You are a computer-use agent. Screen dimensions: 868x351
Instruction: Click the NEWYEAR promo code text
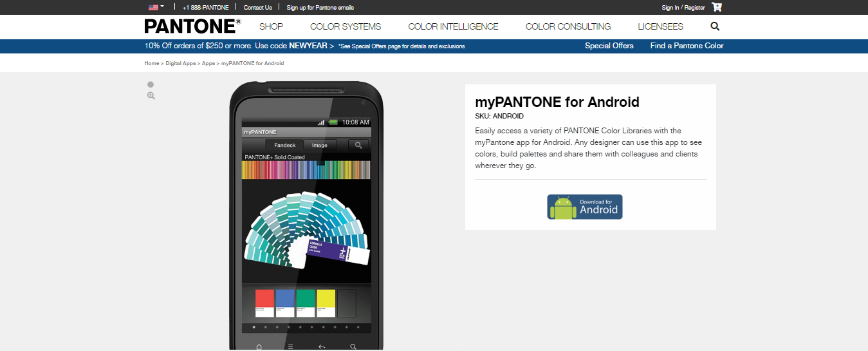[308, 46]
